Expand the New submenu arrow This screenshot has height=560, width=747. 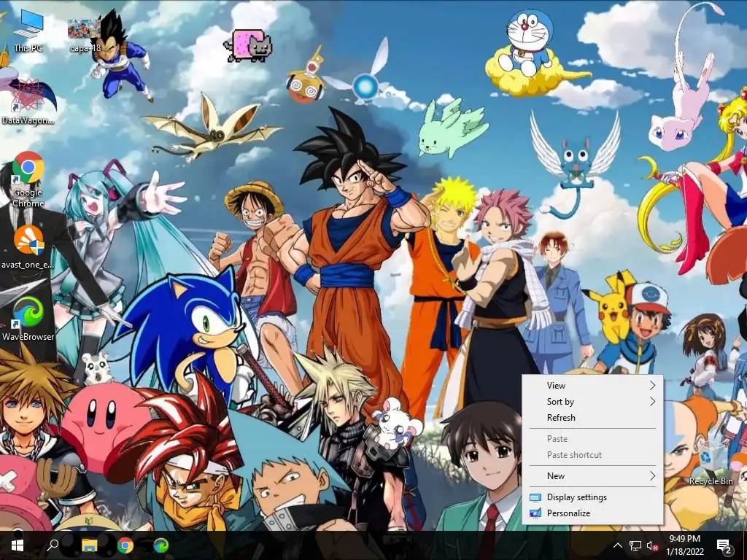653,475
